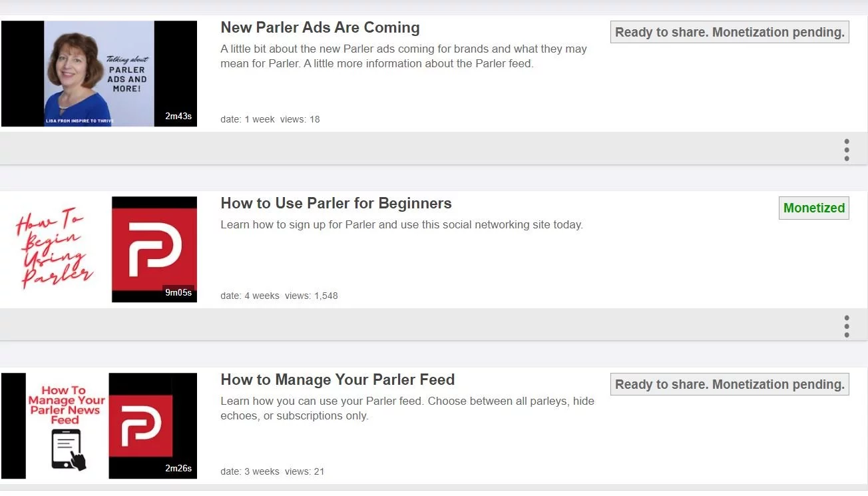Viewport: 868px width, 496px height.
Task: Open How to Begin Using Parler thumbnail
Action: pos(99,250)
